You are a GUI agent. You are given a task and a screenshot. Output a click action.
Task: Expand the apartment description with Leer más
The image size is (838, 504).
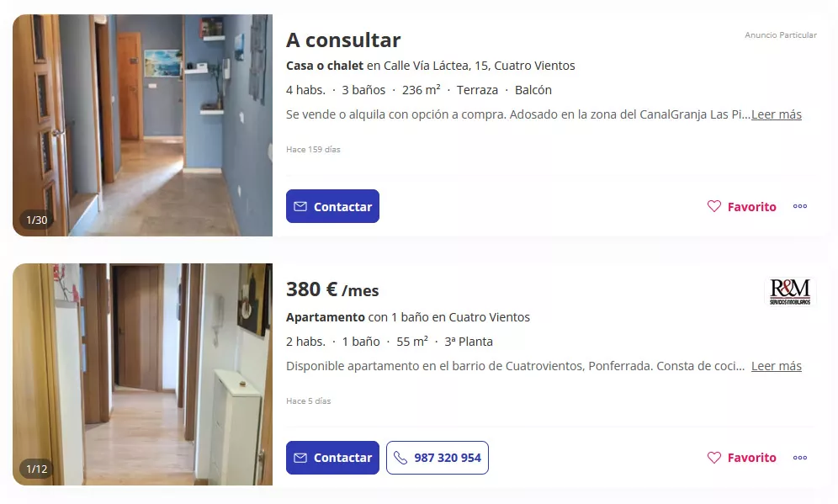tap(777, 366)
